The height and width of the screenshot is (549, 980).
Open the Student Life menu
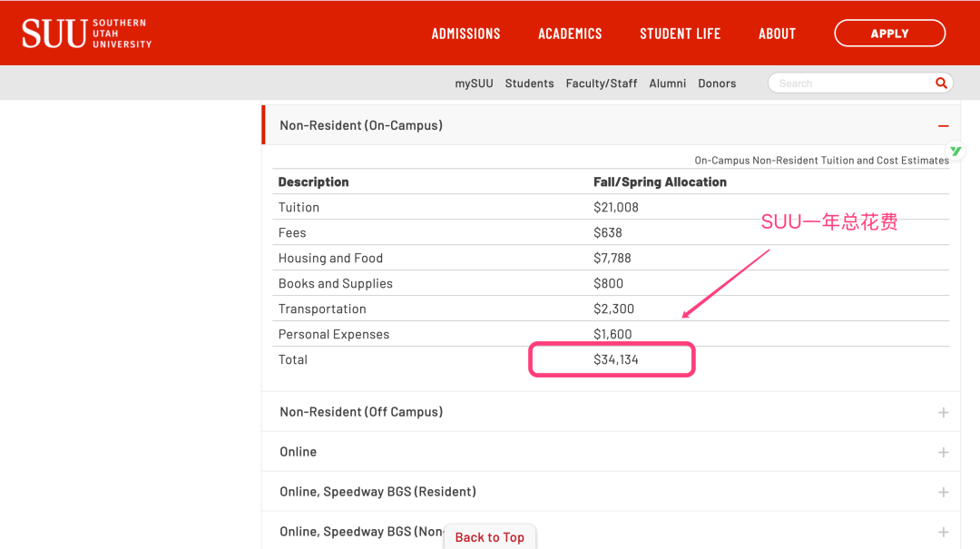680,34
